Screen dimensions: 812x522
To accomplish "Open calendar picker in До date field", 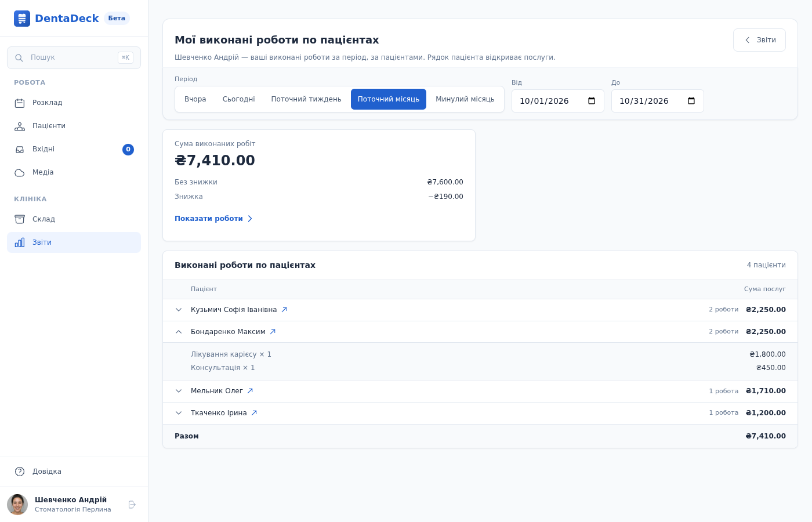I will tap(691, 101).
